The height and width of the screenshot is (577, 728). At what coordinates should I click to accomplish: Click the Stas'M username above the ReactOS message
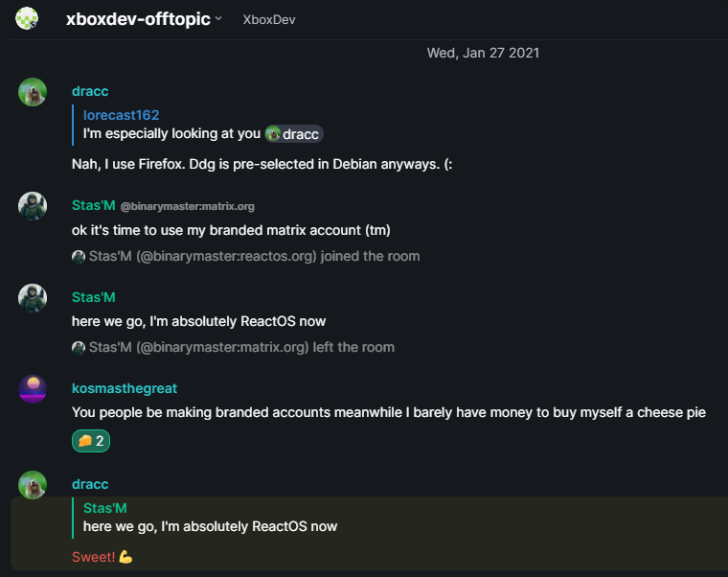[x=94, y=297]
